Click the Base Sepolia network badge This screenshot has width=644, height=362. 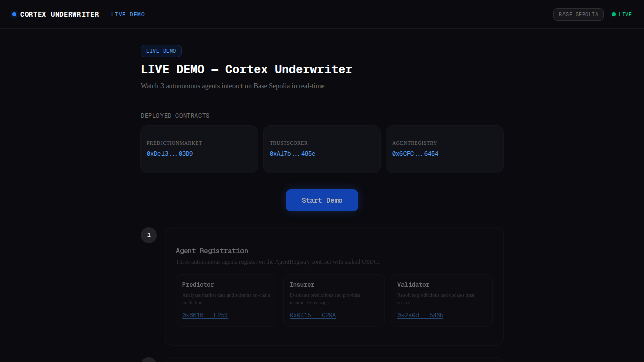[x=579, y=14]
